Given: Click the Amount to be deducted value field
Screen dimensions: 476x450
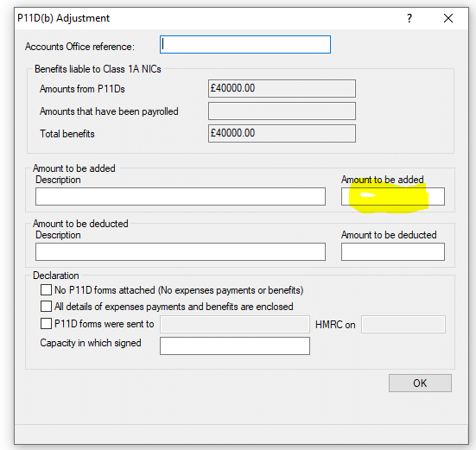Looking at the screenshot, I should click(393, 251).
